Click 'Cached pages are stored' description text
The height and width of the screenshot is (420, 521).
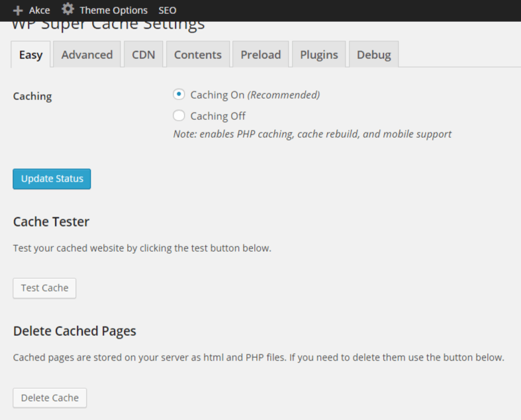[x=258, y=358]
